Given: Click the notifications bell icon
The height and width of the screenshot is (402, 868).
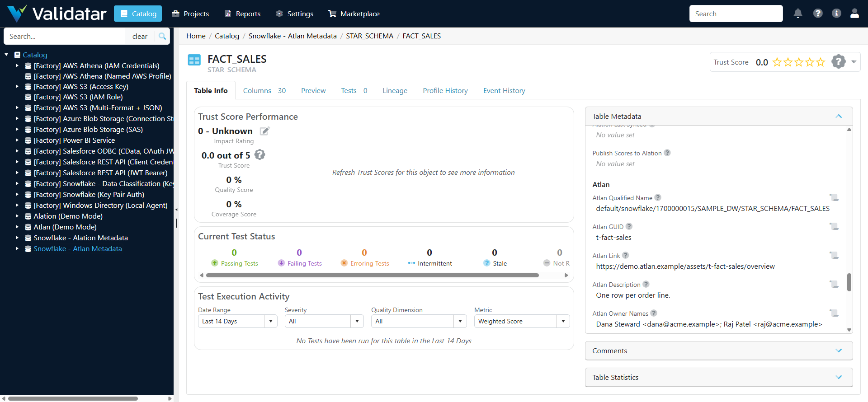Looking at the screenshot, I should click(798, 14).
